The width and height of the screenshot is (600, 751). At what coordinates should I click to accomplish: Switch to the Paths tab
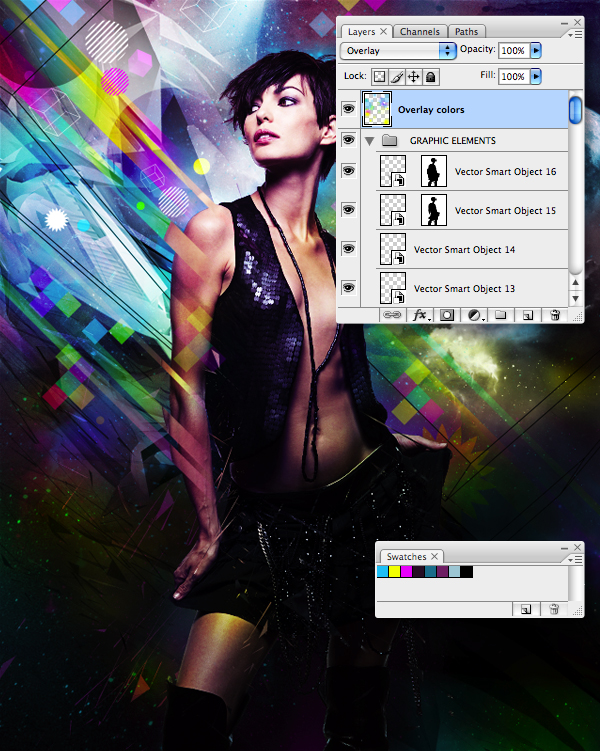466,32
